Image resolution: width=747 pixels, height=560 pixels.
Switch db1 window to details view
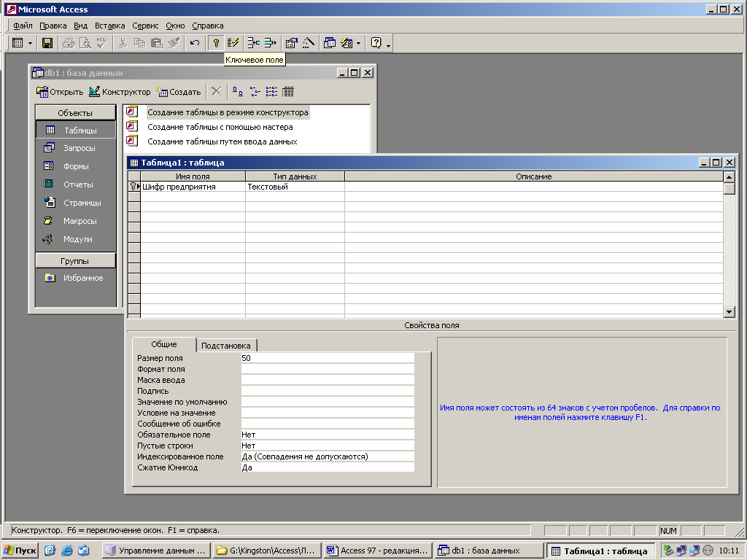[x=288, y=91]
